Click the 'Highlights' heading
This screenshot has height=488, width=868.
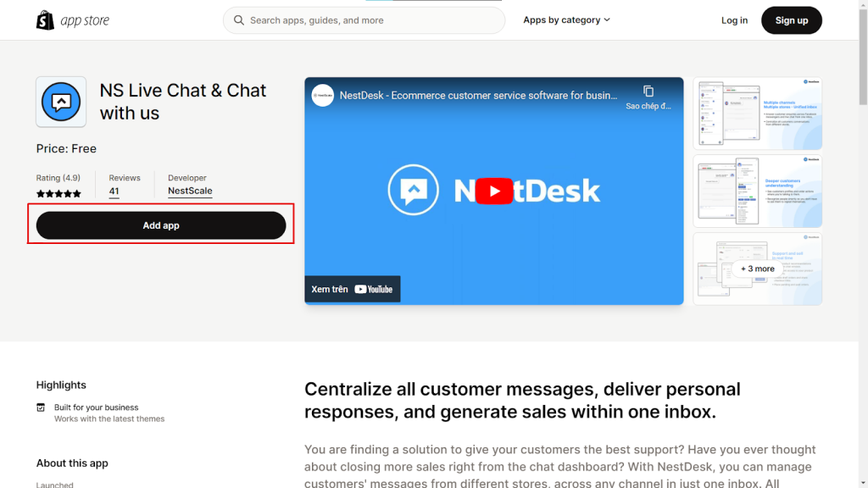(61, 385)
